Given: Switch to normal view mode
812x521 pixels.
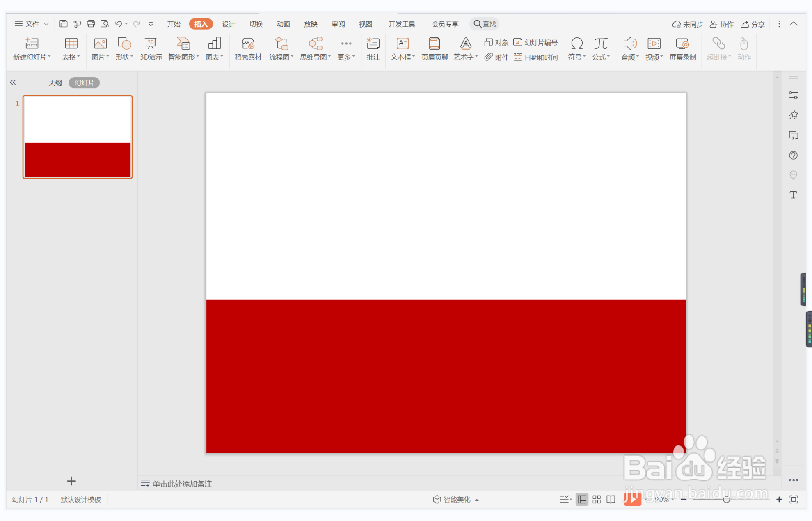Looking at the screenshot, I should pyautogui.click(x=581, y=499).
